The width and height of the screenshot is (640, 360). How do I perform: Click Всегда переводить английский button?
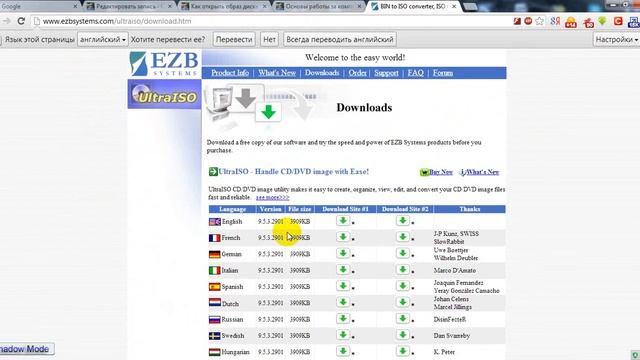click(340, 40)
